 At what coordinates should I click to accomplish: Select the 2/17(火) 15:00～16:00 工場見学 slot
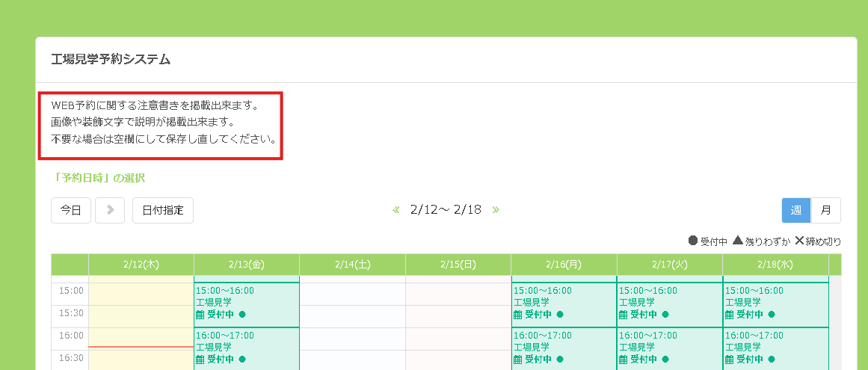click(669, 303)
